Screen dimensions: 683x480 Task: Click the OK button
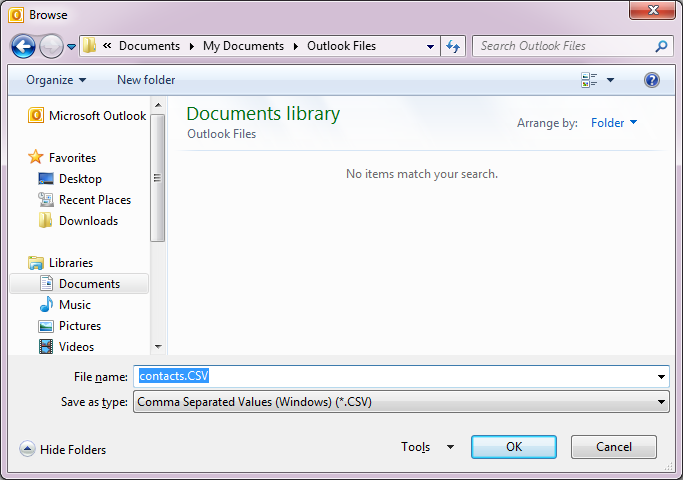click(514, 447)
